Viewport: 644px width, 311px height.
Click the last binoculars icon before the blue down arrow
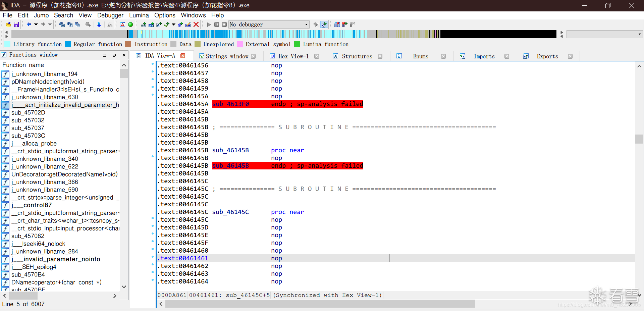tap(88, 24)
